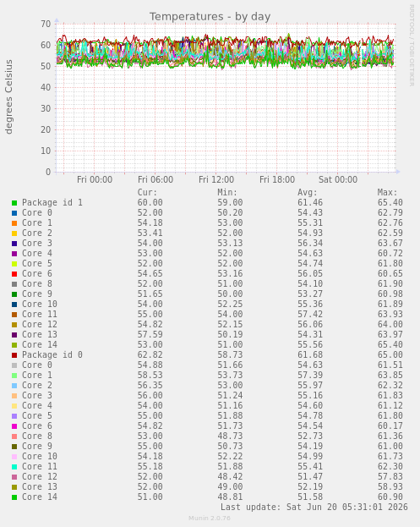This screenshot has width=420, height=527.
Task: Click the 'Sat 00:00' time axis label
Action: pos(338,179)
